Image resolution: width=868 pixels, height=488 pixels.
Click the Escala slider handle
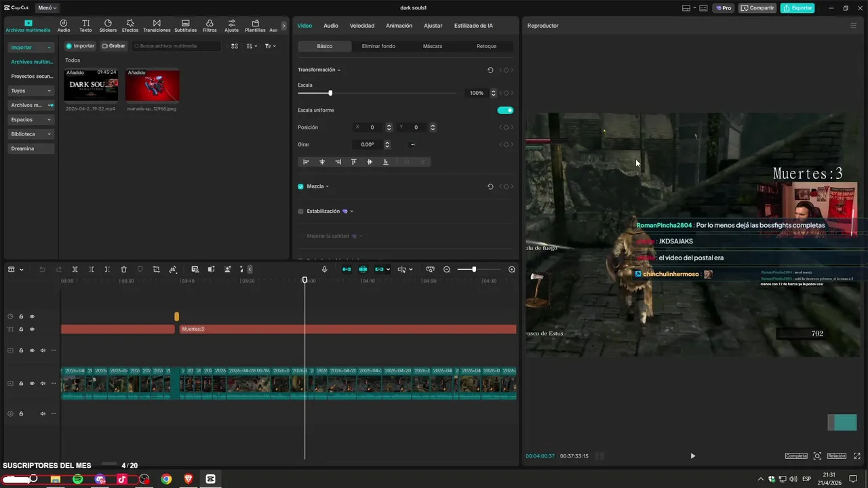tap(330, 93)
